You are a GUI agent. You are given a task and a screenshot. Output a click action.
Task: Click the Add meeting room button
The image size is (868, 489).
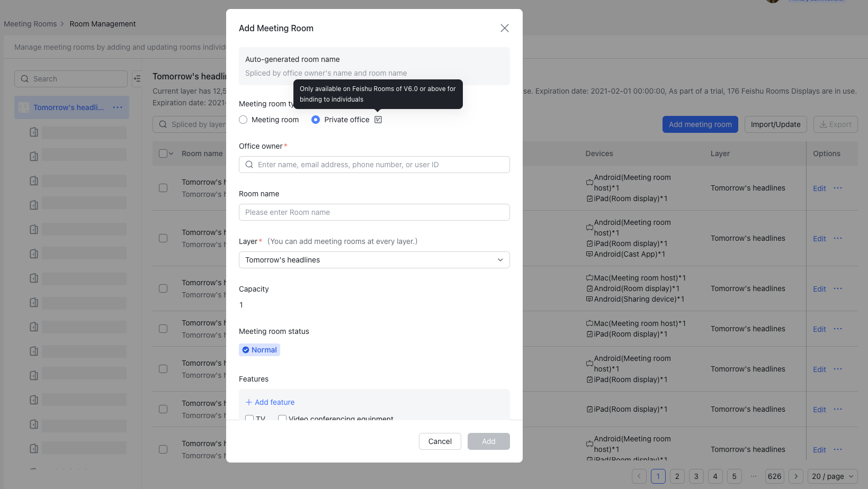point(700,124)
